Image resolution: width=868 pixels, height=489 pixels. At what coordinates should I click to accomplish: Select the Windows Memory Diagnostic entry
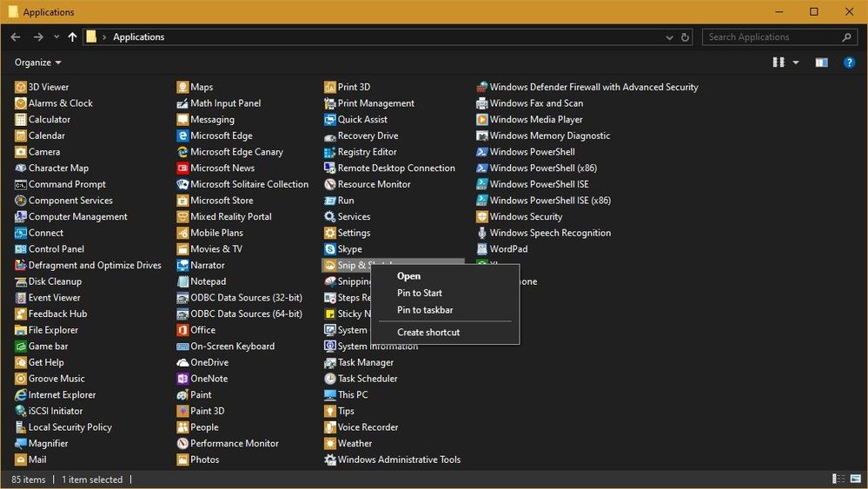(x=544, y=135)
